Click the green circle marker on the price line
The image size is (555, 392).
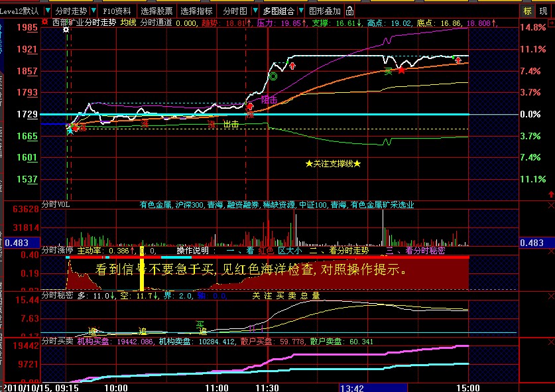[x=273, y=76]
